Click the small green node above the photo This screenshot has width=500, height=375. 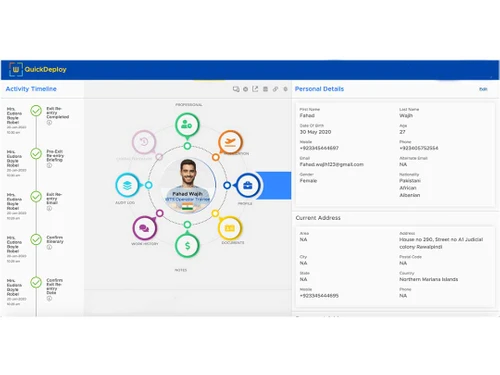coord(187,146)
